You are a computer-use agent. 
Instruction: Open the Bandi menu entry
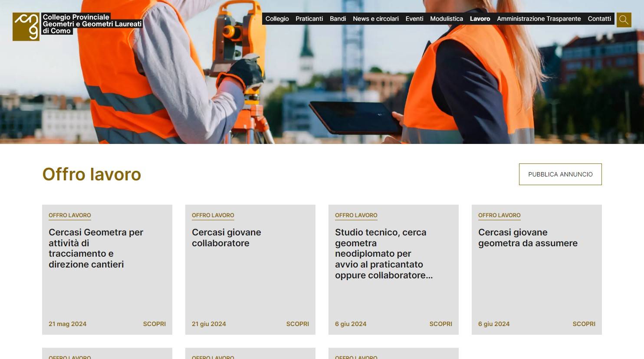[338, 19]
